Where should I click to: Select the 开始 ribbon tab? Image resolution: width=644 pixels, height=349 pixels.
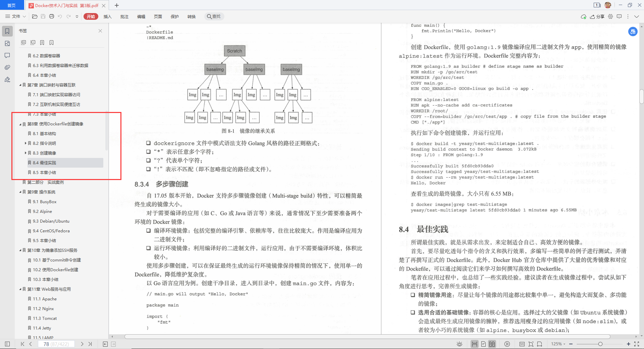[x=91, y=16]
